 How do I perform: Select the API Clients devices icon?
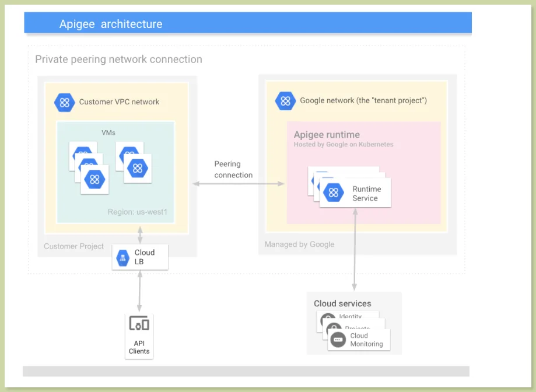coord(139,323)
